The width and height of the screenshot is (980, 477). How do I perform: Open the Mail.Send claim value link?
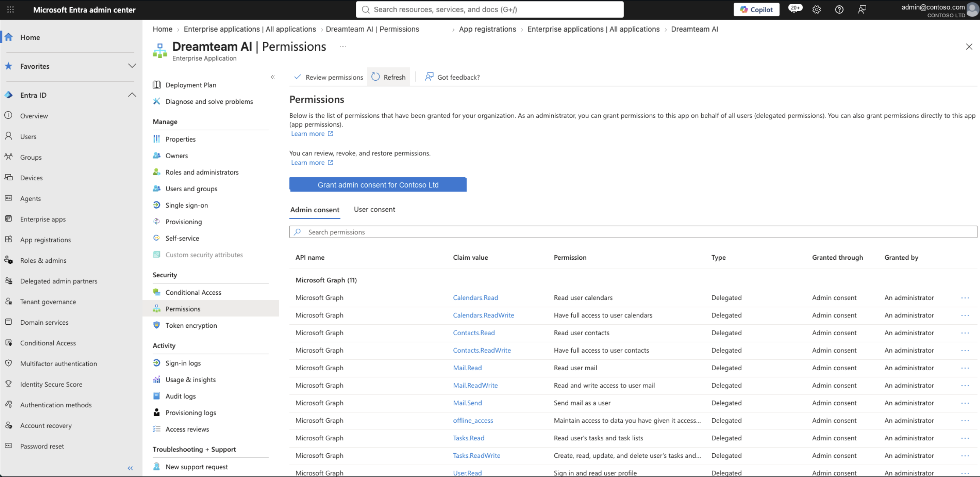467,403
